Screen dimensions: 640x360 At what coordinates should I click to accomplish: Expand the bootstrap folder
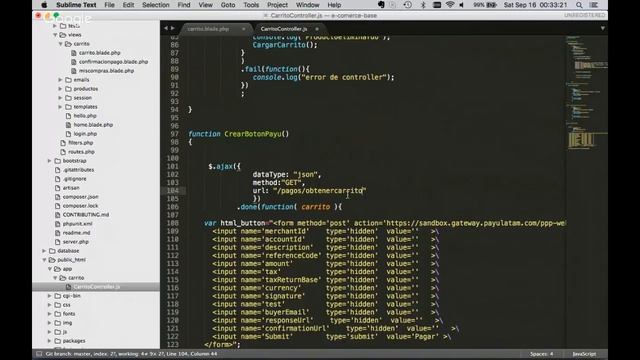click(x=50, y=161)
